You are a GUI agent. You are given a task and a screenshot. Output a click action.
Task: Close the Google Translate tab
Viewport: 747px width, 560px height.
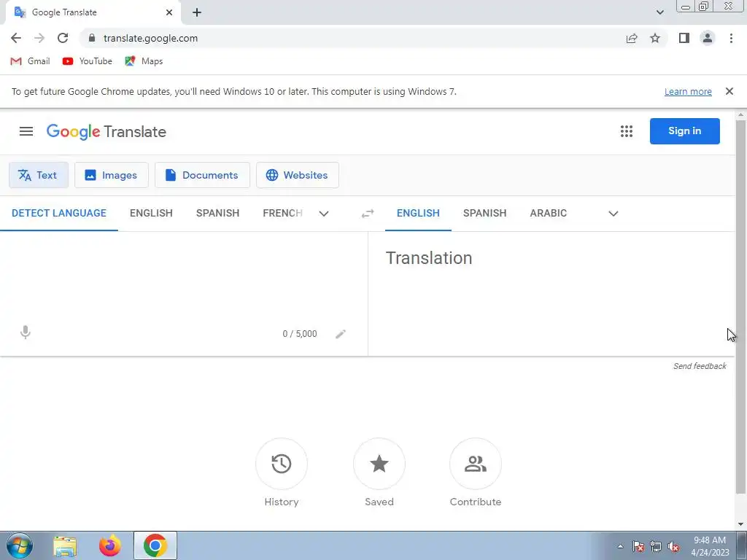pyautogui.click(x=169, y=12)
